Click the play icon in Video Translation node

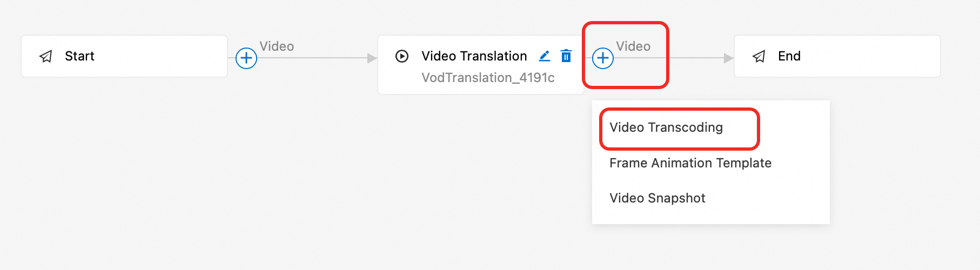(x=402, y=56)
